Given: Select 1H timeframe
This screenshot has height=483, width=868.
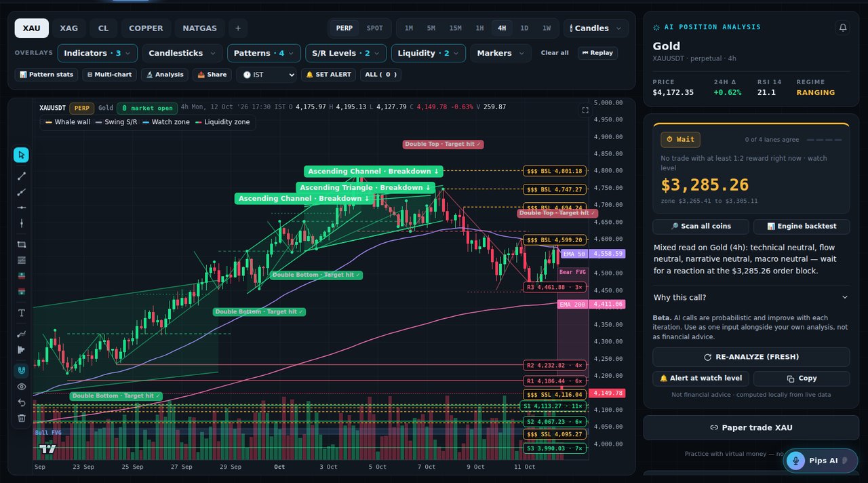Looking at the screenshot, I should (x=479, y=28).
